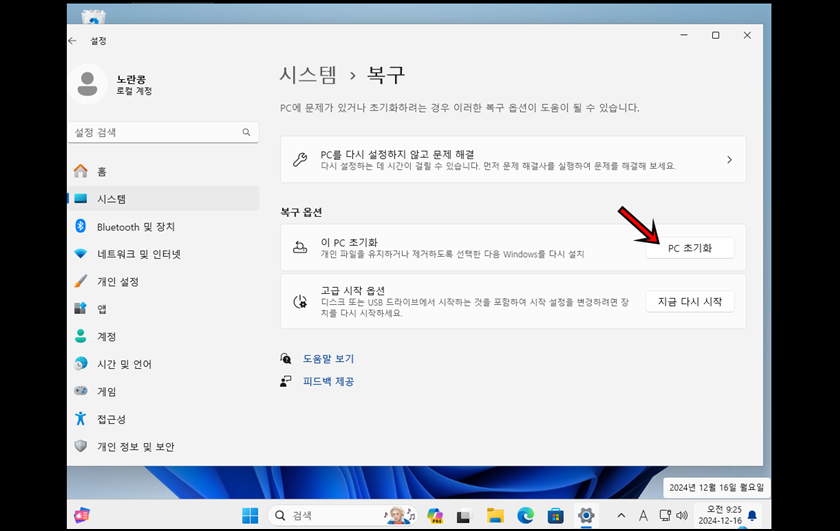Image resolution: width=840 pixels, height=531 pixels.
Task: Click the 이 PC 초기화 title text
Action: tap(349, 242)
